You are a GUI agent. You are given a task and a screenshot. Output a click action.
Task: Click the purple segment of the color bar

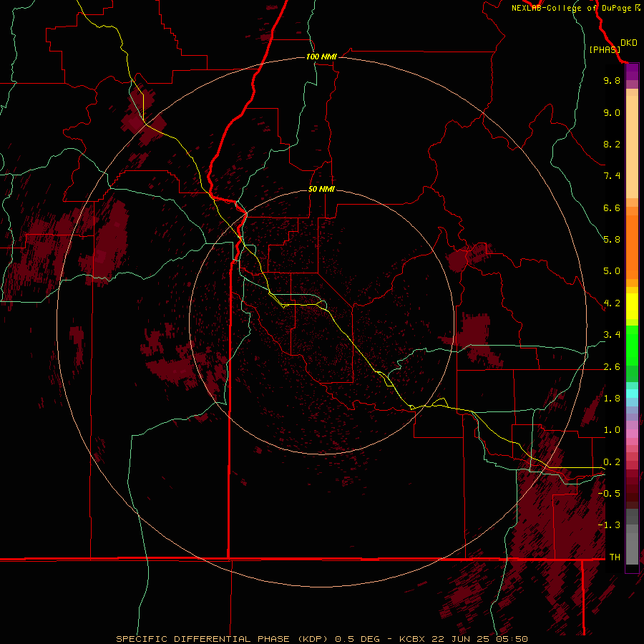(x=632, y=72)
